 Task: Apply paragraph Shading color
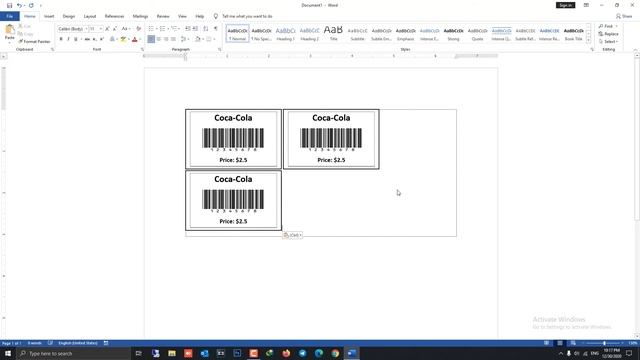pyautogui.click(x=198, y=39)
